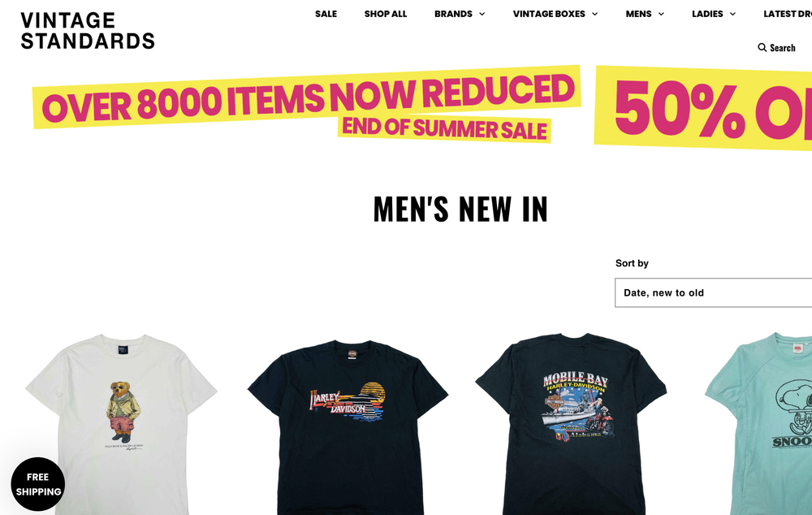View the Harley Davidson sunset t-shirt
Image resolution: width=812 pixels, height=515 pixels.
tap(348, 427)
